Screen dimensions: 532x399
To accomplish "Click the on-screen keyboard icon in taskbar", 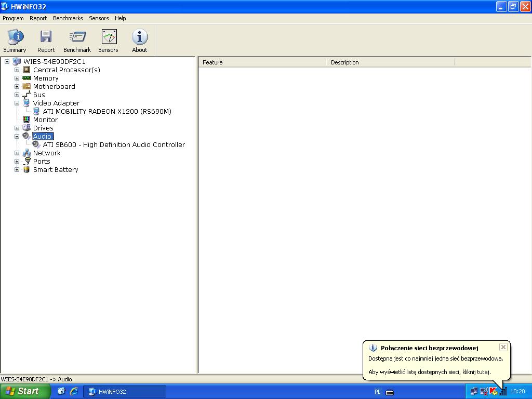I will [x=390, y=392].
